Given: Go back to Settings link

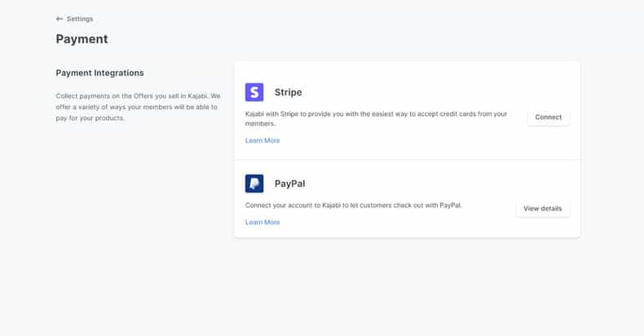Looking at the screenshot, I should [x=80, y=19].
